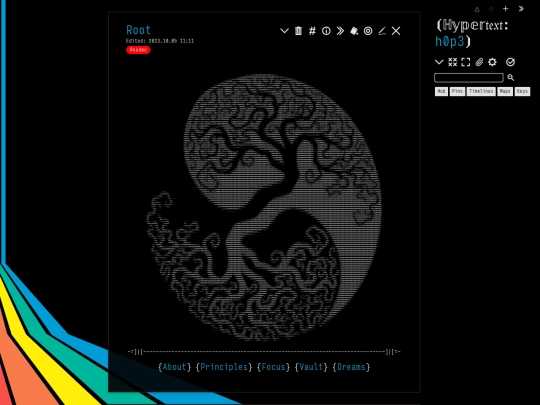Viewport: 540px width, 405px height.
Task: Open the Readme tag pill
Action: [138, 50]
